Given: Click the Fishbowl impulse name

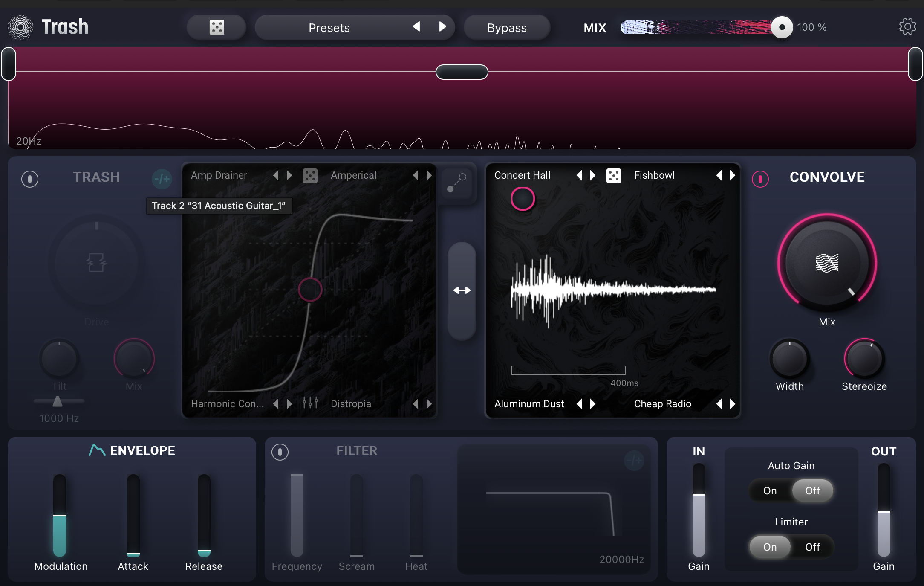Looking at the screenshot, I should (x=654, y=175).
